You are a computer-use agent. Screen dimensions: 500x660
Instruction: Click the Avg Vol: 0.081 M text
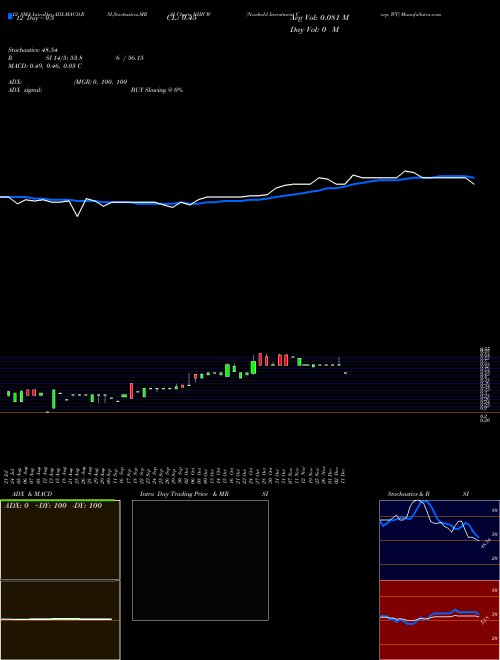click(319, 18)
